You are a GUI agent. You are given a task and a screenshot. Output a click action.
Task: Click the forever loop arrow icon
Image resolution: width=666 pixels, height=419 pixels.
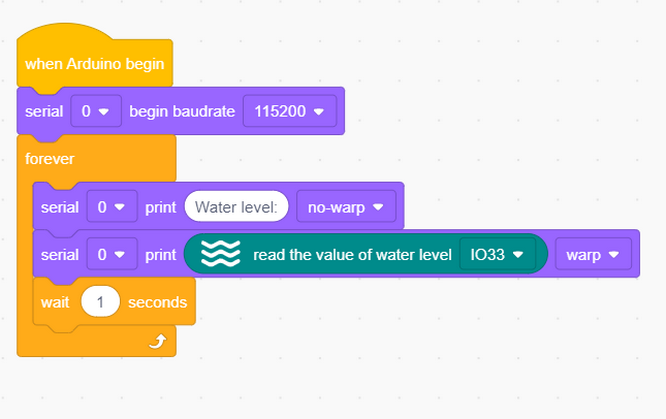tap(158, 341)
